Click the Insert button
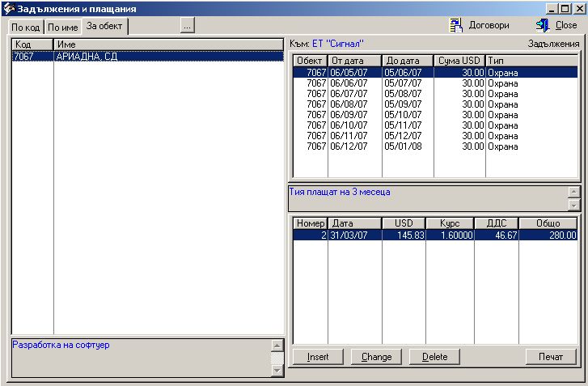The height and width of the screenshot is (386, 588). (x=318, y=357)
